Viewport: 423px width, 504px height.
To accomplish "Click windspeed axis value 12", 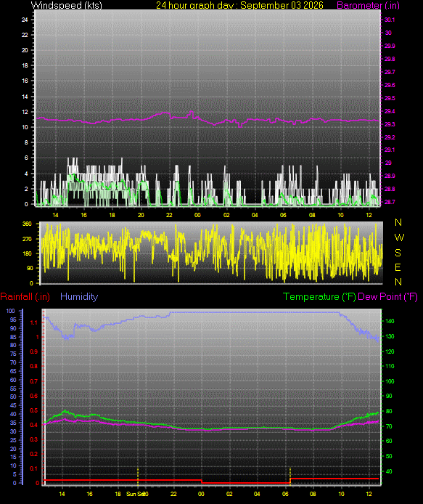I will point(25,112).
